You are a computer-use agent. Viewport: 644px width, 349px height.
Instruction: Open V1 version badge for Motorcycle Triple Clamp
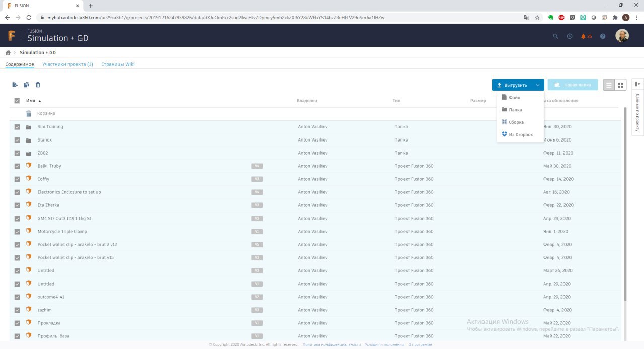point(257,232)
